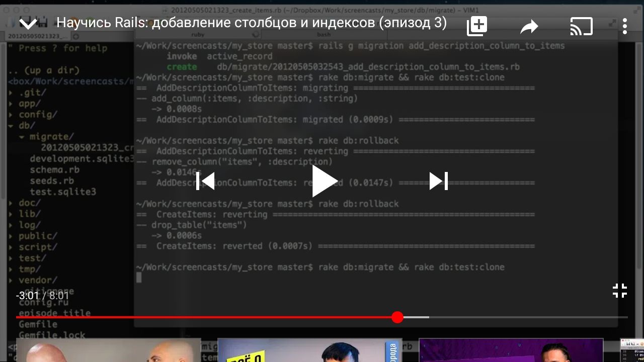Collapse the player with the down chevron

pyautogui.click(x=28, y=24)
